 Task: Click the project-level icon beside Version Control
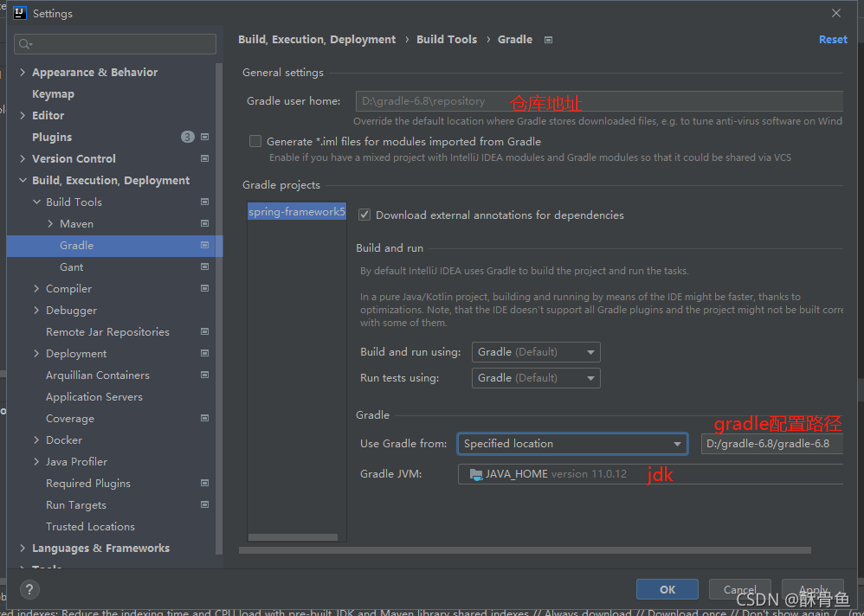pos(205,158)
